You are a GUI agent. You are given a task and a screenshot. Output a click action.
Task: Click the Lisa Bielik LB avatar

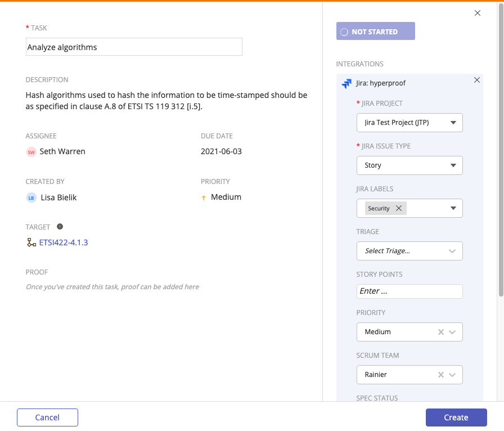(31, 197)
